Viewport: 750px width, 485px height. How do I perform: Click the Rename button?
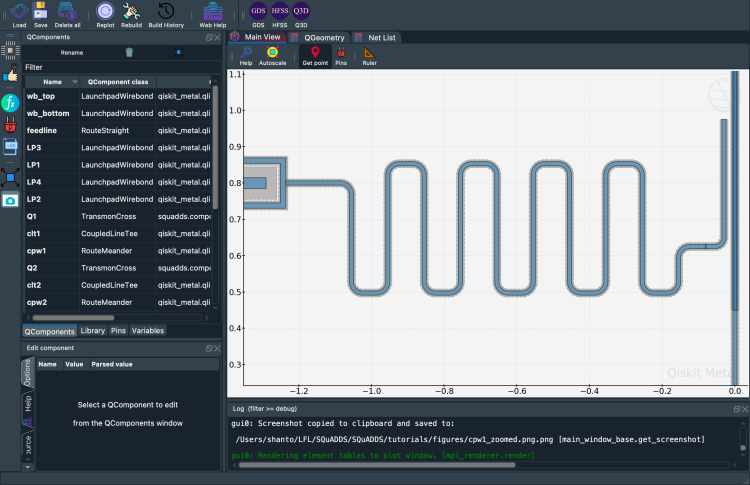(72, 53)
